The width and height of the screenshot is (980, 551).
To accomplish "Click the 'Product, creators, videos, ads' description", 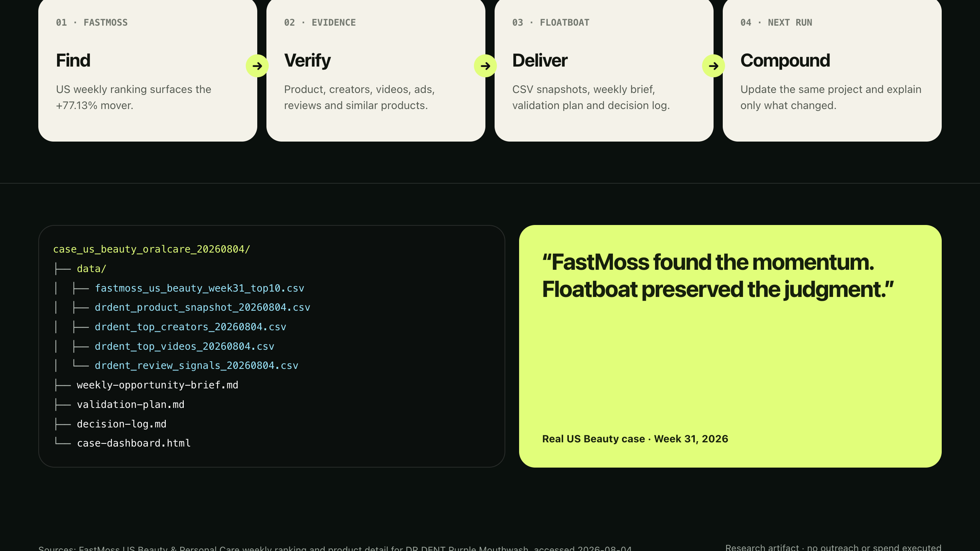I will pyautogui.click(x=359, y=97).
